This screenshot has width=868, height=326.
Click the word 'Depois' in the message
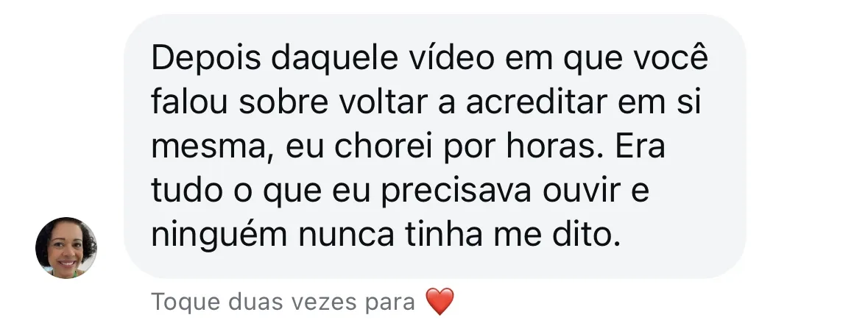click(206, 59)
